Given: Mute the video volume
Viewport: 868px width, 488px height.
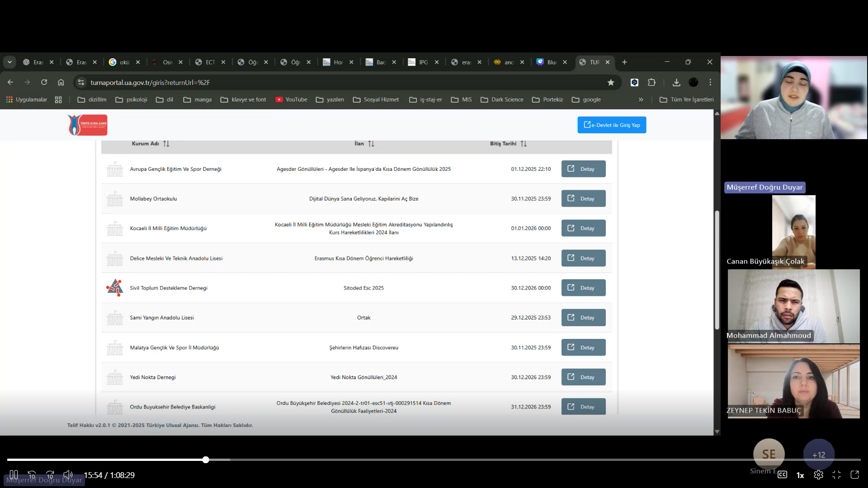Looking at the screenshot, I should click(x=68, y=474).
